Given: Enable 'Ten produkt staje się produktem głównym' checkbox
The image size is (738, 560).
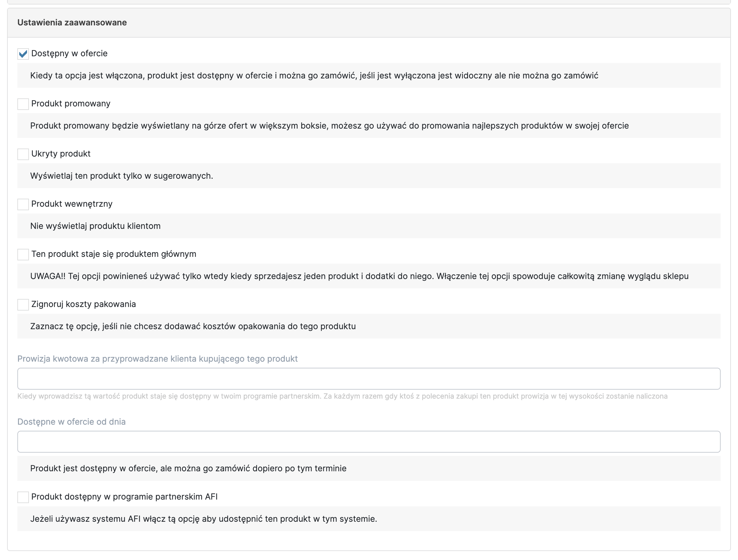Looking at the screenshot, I should point(23,254).
